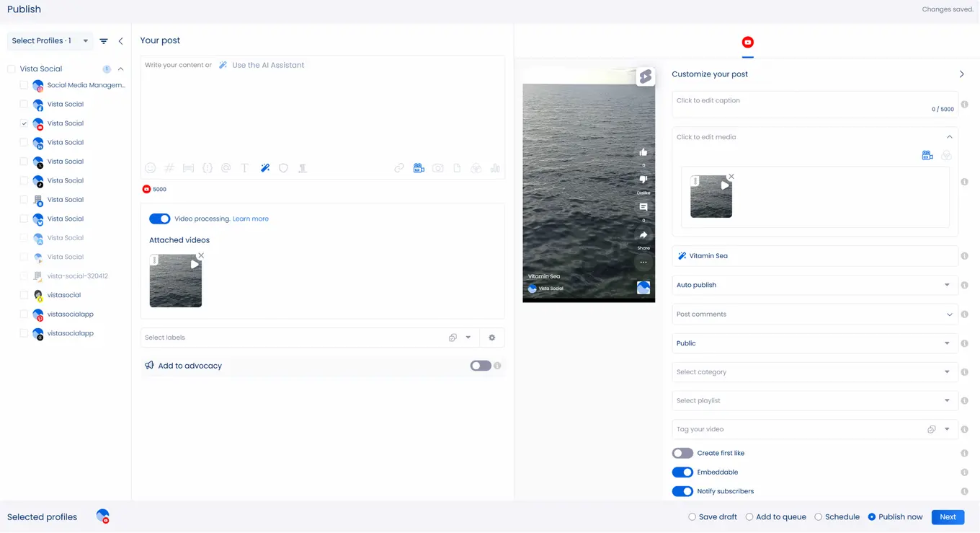Click the video camera icon in post toolbar
The width and height of the screenshot is (980, 533).
click(419, 168)
